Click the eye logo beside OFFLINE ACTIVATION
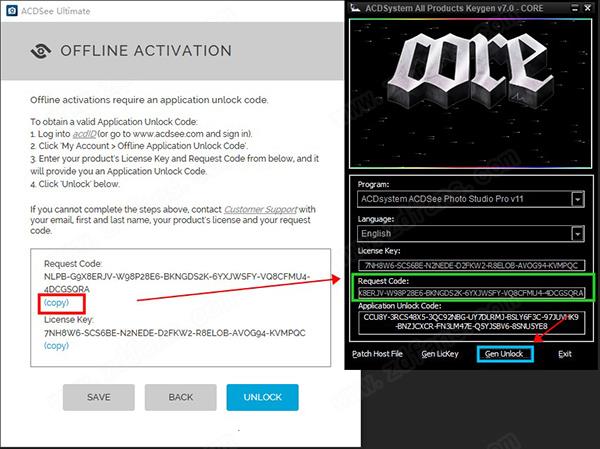600x449 pixels. (x=41, y=51)
